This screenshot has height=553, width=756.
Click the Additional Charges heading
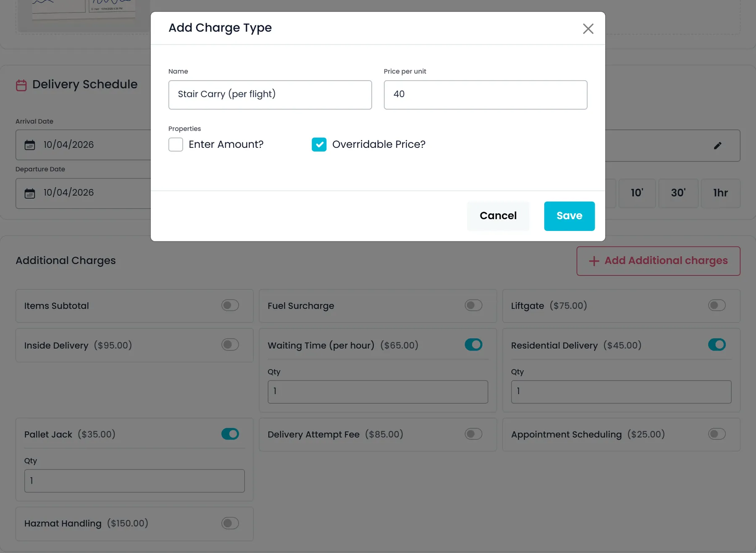tap(66, 261)
